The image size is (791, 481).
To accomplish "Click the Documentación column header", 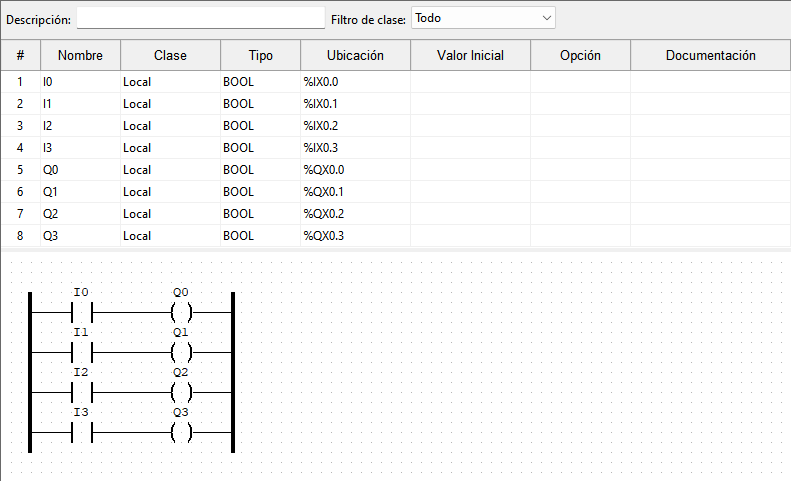I will [x=710, y=56].
